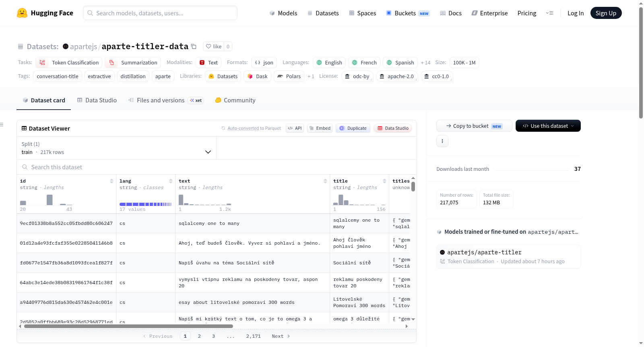This screenshot has width=644, height=347.
Task: Focus the models, datasets, users search box
Action: click(160, 13)
